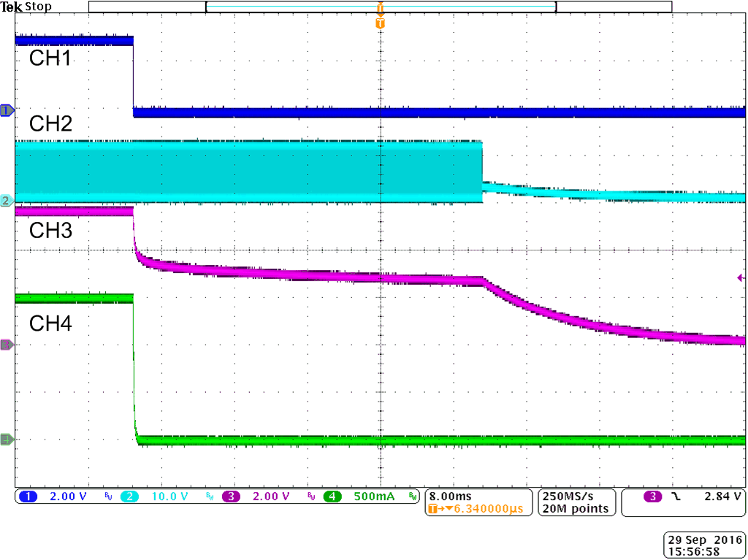748x560 pixels.
Task: Click the falling-edge trigger slope icon
Action: pyautogui.click(x=675, y=496)
